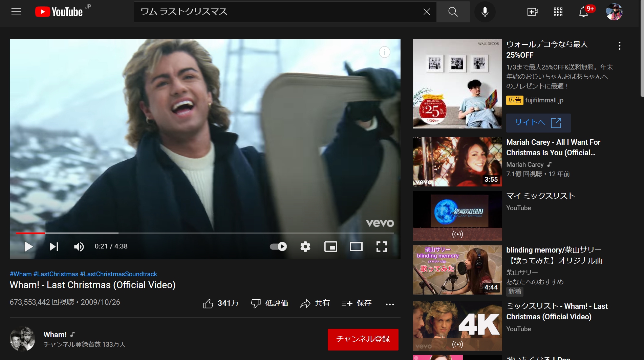Viewport: 644px width, 360px height.
Task: Open the ad options three-dot menu
Action: pos(619,46)
